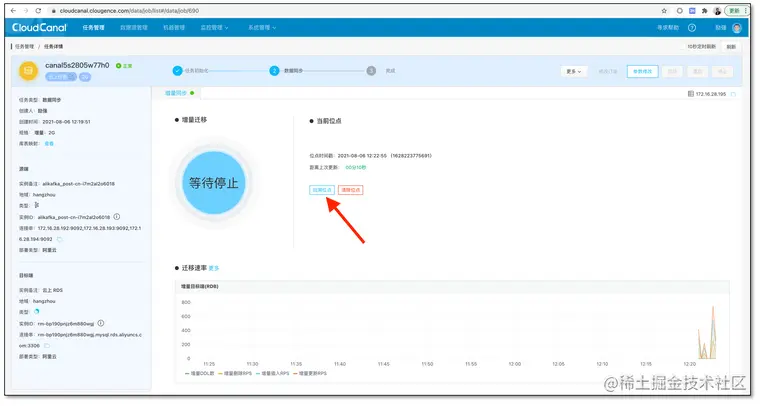Click the 等待停止 progress circle

coord(213,183)
